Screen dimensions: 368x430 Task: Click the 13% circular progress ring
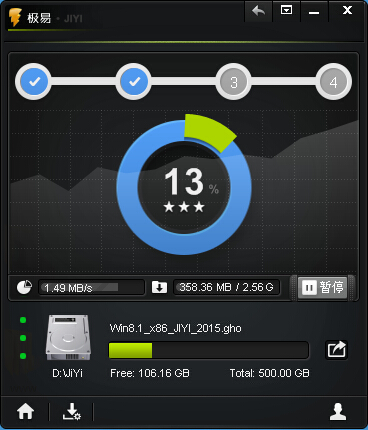184,187
